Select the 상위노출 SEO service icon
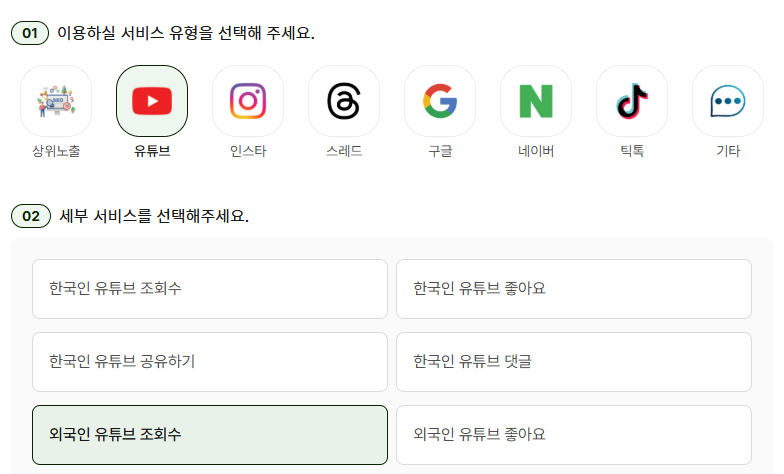Image resolution: width=784 pixels, height=474 pixels. (56, 101)
